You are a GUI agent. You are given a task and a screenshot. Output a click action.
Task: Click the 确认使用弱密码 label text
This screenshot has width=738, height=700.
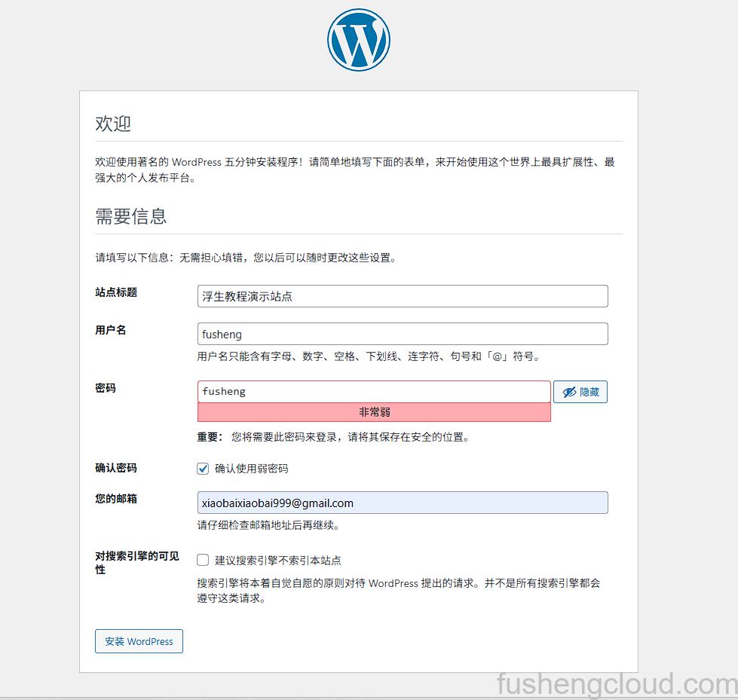point(251,469)
